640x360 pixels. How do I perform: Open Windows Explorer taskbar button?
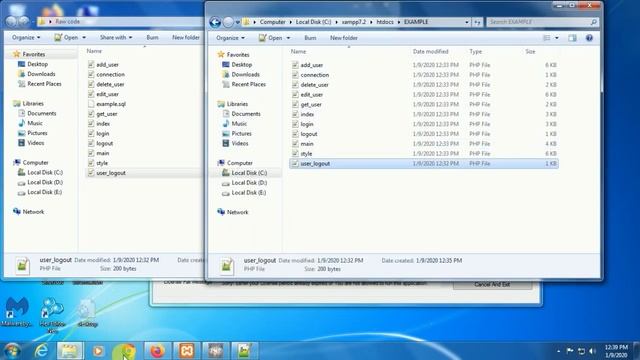(x=69, y=351)
